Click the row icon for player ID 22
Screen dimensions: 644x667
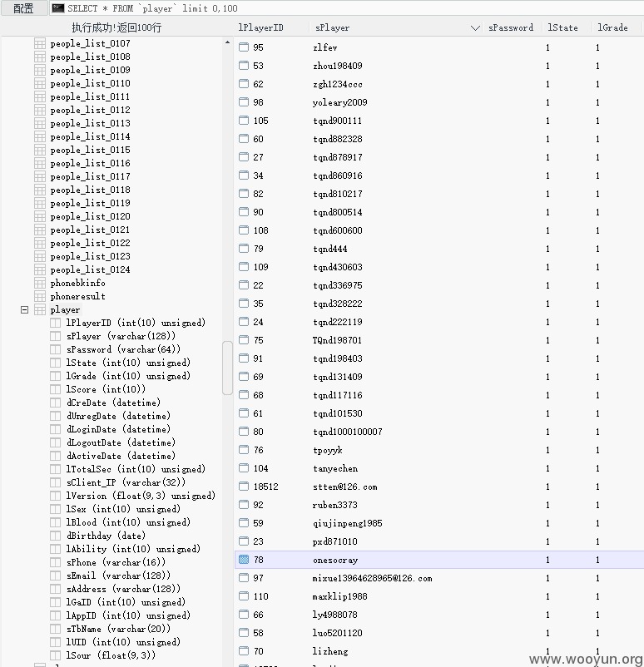coord(244,285)
